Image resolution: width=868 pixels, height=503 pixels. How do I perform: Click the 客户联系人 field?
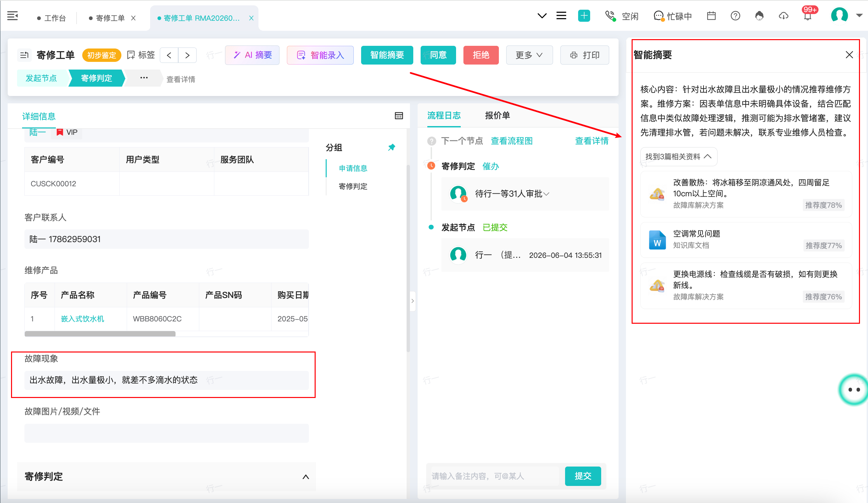[x=167, y=239]
